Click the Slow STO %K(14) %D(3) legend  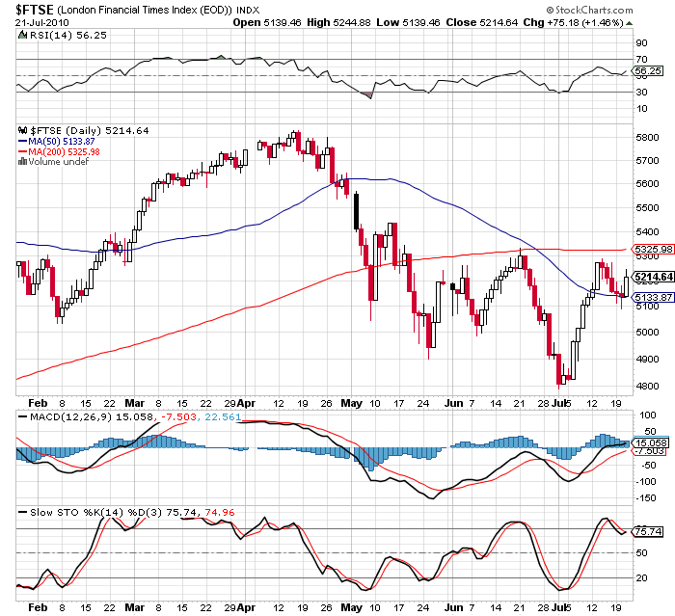click(96, 513)
